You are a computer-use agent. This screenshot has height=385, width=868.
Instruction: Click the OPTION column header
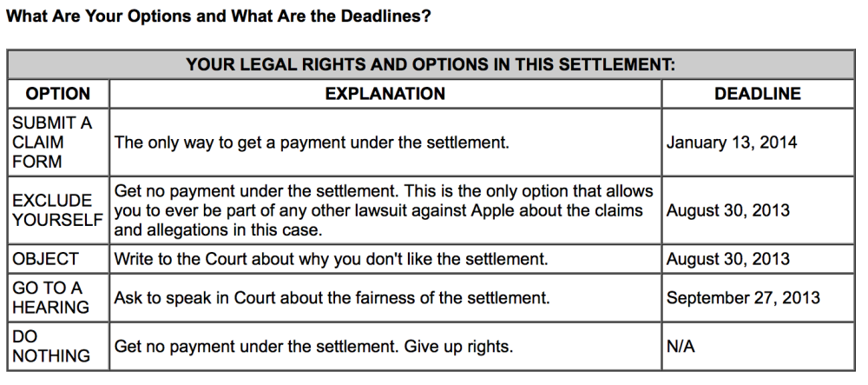tap(58, 94)
